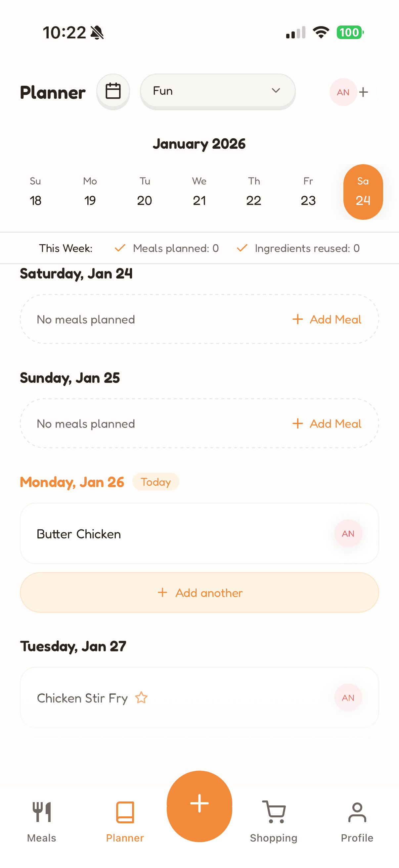
Task: Tap the orange center add button
Action: [x=199, y=805]
